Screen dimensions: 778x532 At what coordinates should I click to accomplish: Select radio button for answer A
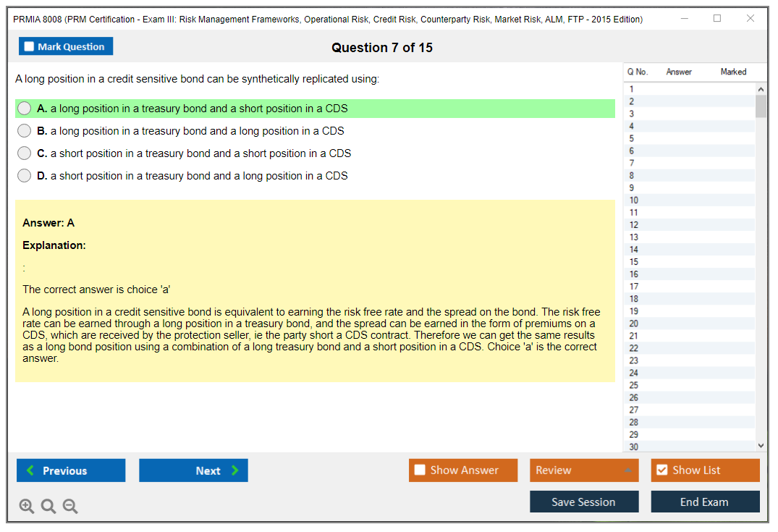coord(25,109)
